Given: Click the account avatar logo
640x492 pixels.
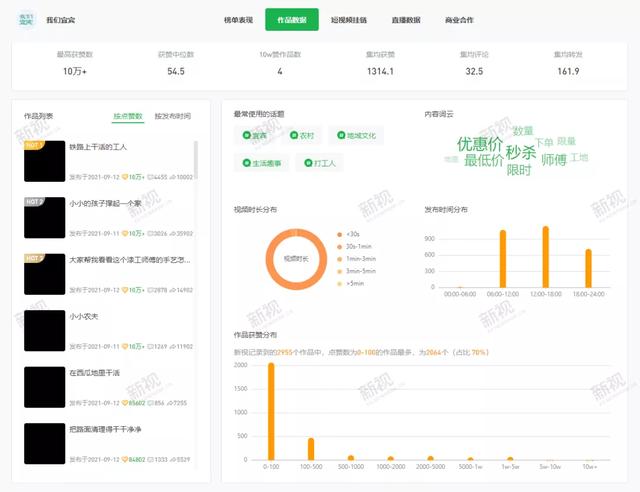Looking at the screenshot, I should point(24,20).
